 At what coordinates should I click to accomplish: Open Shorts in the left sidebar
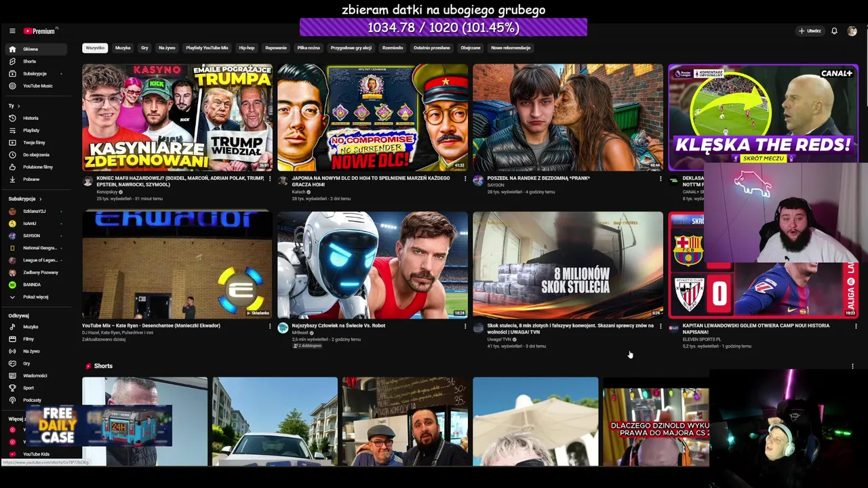point(36,62)
